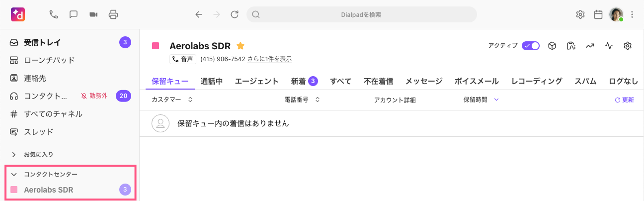
Task: Open the user profile avatar
Action: tap(616, 14)
